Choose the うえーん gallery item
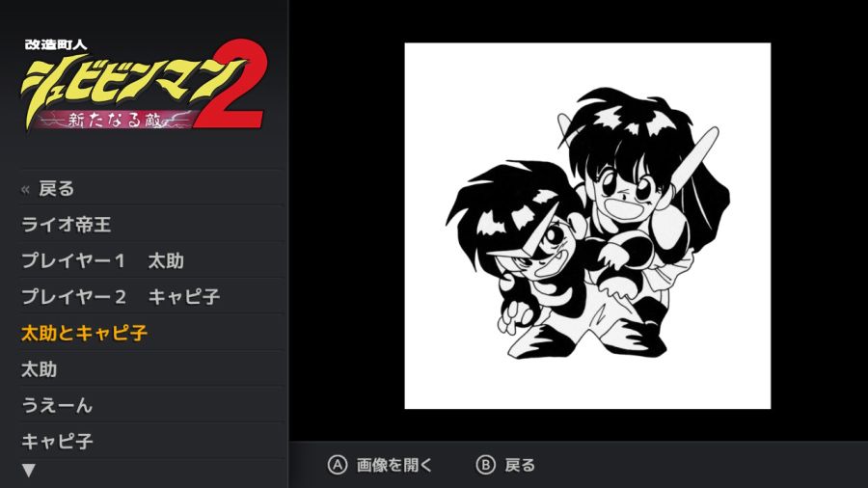 (151, 406)
